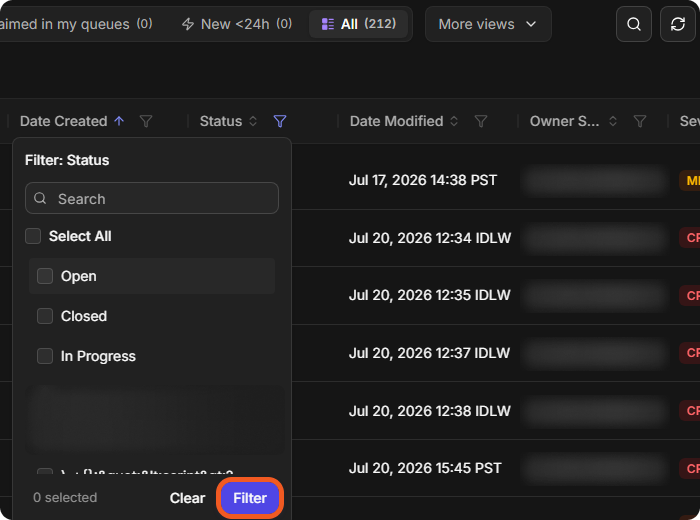Select the Jul 20, 2026 15:45 PST cell
The image size is (700, 520).
point(425,468)
